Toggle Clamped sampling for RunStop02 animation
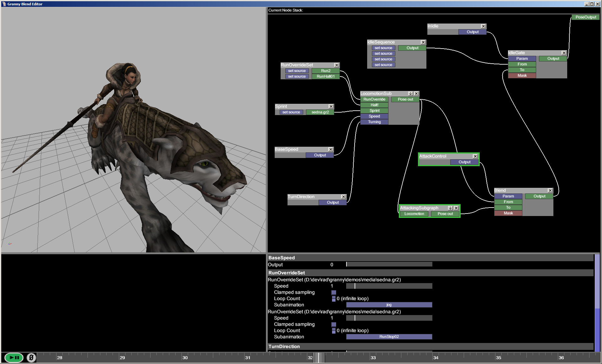The height and width of the screenshot is (364, 602). point(334,324)
